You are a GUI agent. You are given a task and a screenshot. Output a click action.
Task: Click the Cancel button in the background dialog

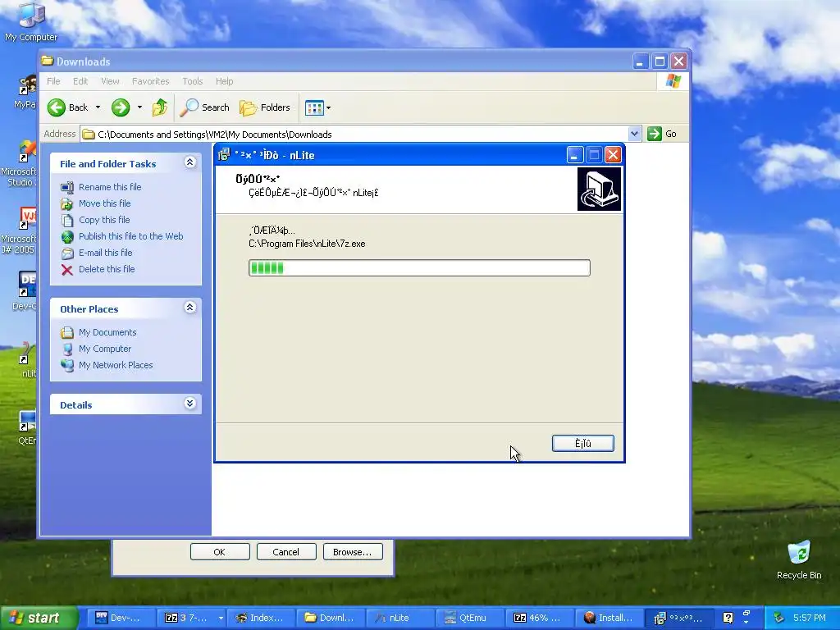pyautogui.click(x=286, y=552)
